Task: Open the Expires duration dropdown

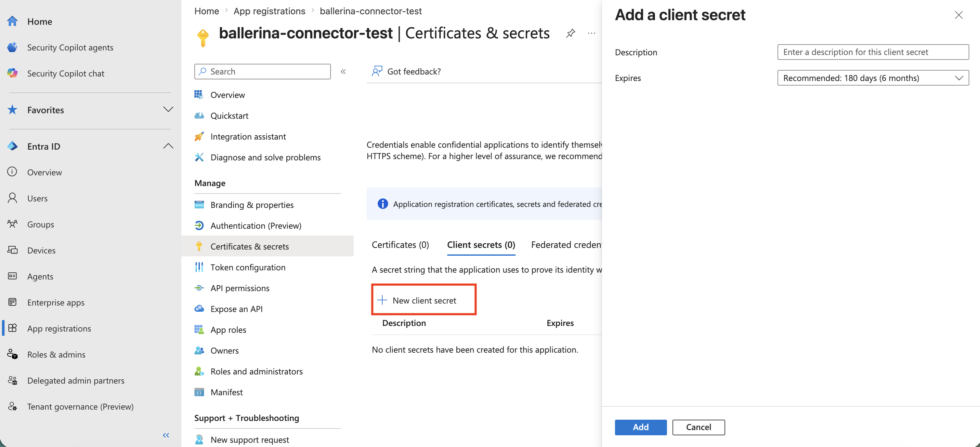Action: pos(873,78)
